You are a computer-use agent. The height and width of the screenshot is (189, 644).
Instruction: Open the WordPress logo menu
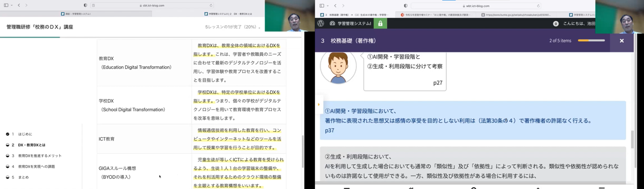click(321, 23)
